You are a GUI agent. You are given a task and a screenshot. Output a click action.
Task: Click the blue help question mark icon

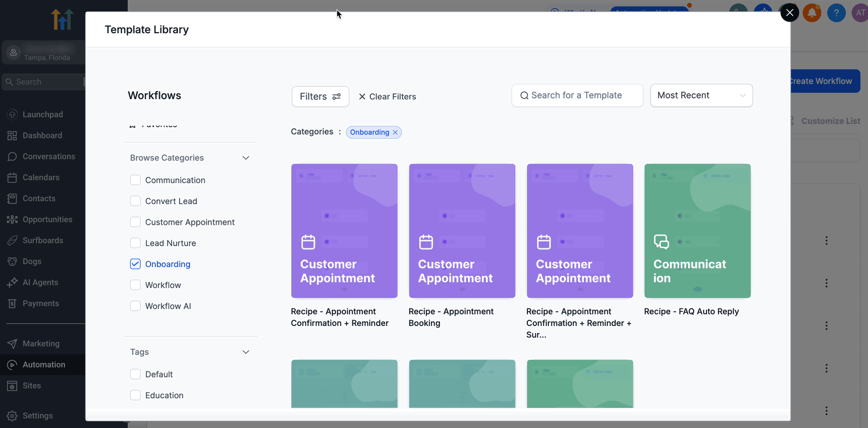836,13
